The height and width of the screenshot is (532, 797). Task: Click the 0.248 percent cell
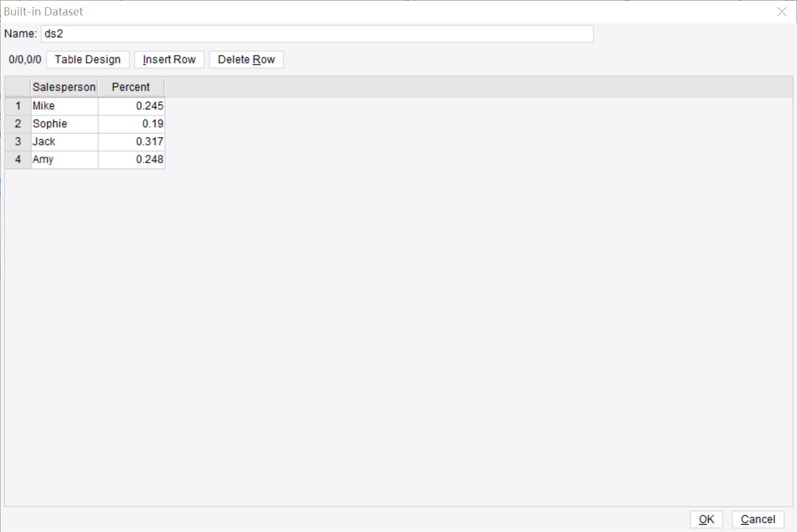click(131, 160)
